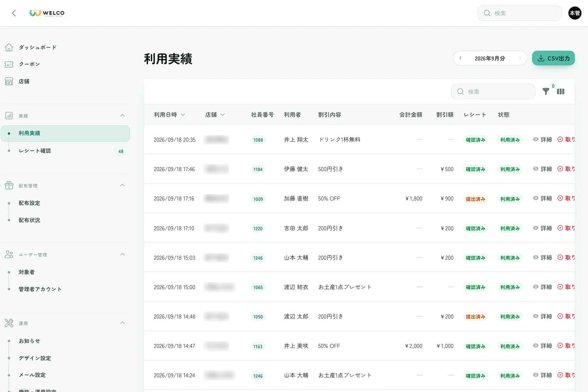Viewport: 588px width, 392px height.
Task: Click 提出済み badge for 渡辺 太郎
Action: point(476,317)
